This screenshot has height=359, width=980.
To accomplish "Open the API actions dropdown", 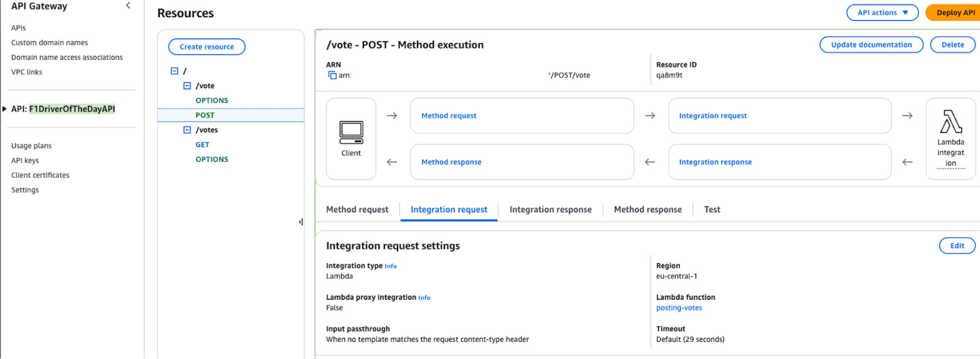I will point(882,13).
